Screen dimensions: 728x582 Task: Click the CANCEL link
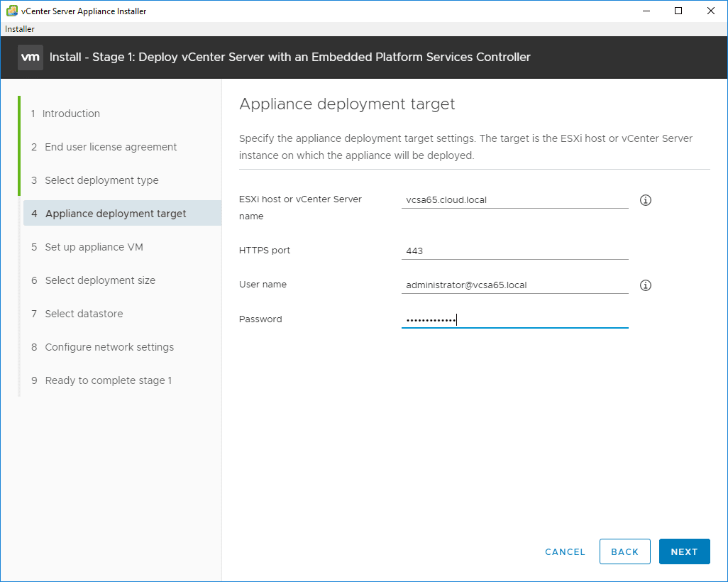tap(565, 551)
